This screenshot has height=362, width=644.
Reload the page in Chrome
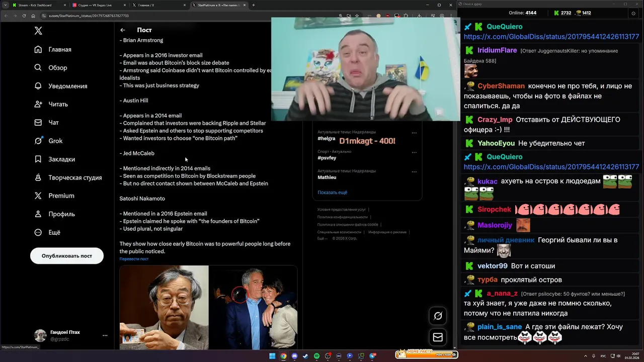[24, 16]
